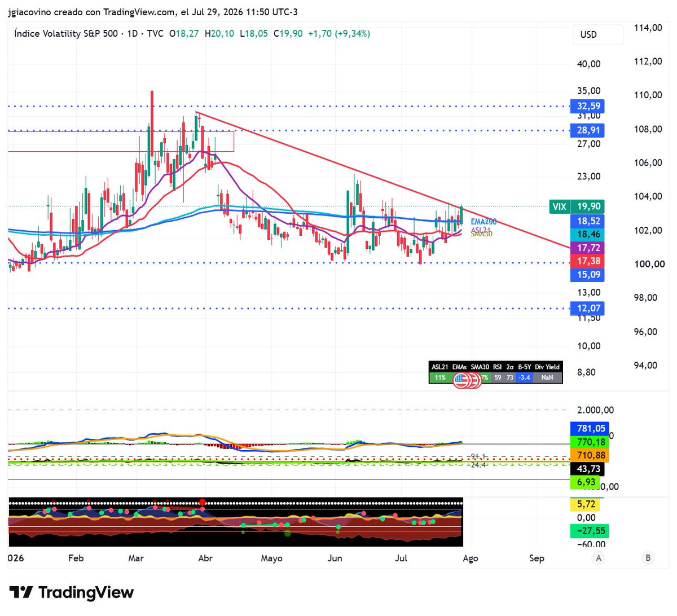Click the 100,00 right price axis label
The height and width of the screenshot is (616, 677).
pyautogui.click(x=648, y=264)
